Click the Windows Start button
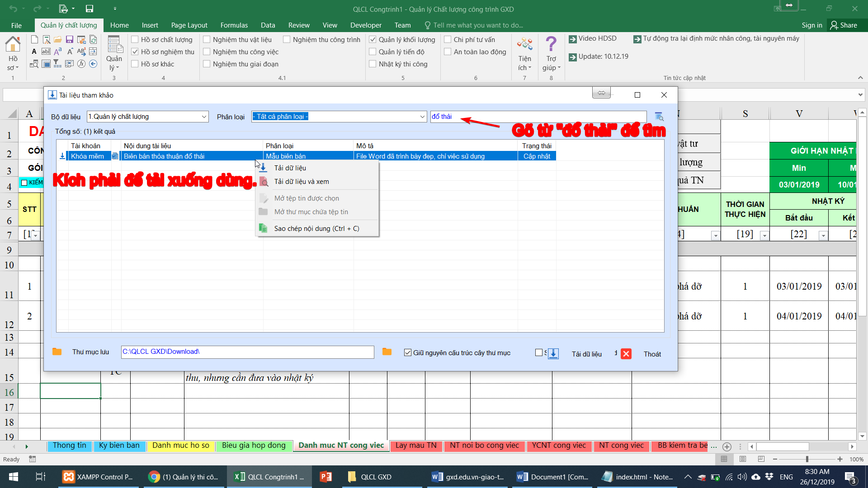Screen dimensions: 868x488 [x=14, y=477]
